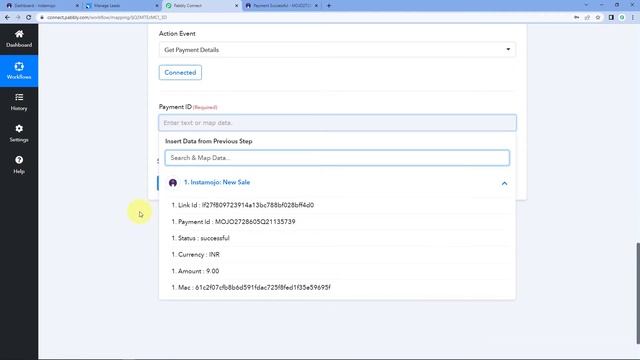Click the Instamojo app logo icon
This screenshot has width=640, height=360.
click(173, 183)
